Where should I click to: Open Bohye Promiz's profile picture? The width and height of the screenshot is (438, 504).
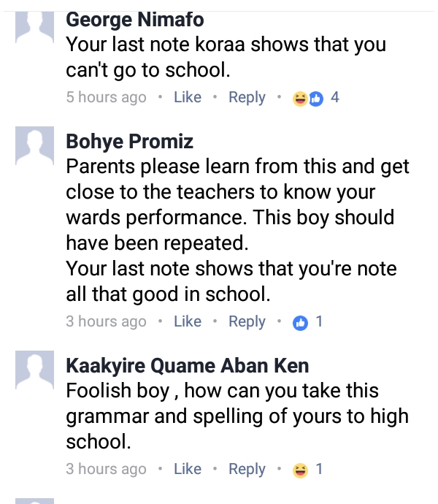35,145
